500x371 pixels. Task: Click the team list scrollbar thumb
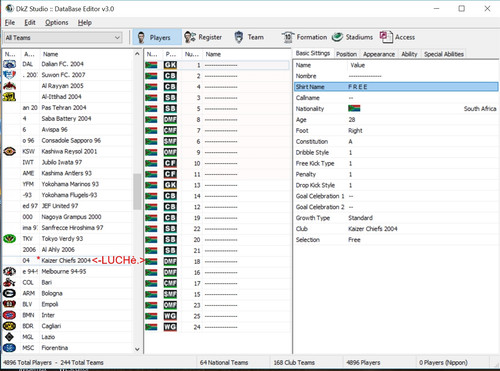pos(137,191)
